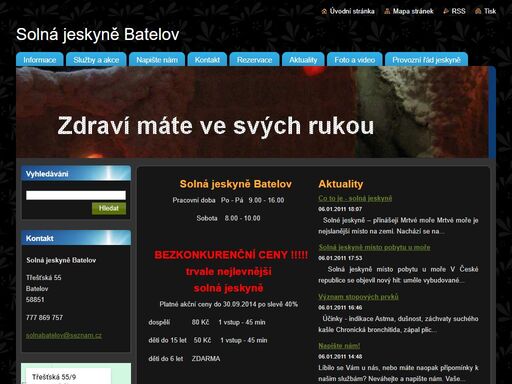Click the search input field in the Vyhledávání box
This screenshot has height=384, width=512.
pos(76,195)
